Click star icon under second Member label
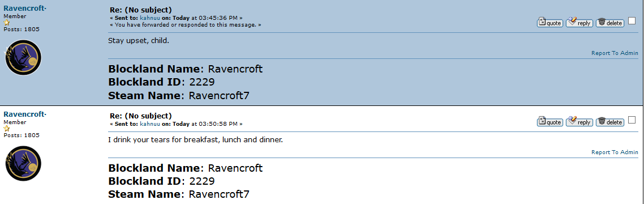Image resolution: width=644 pixels, height=204 pixels. (x=7, y=129)
